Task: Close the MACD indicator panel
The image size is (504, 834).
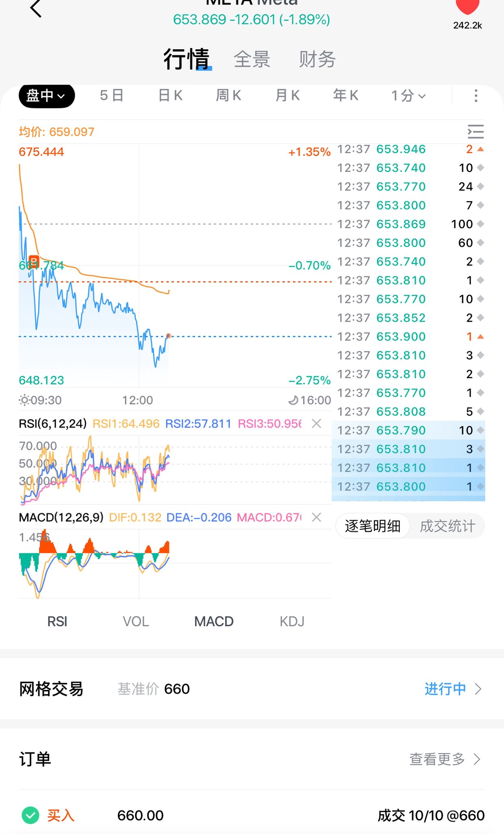Action: (316, 517)
